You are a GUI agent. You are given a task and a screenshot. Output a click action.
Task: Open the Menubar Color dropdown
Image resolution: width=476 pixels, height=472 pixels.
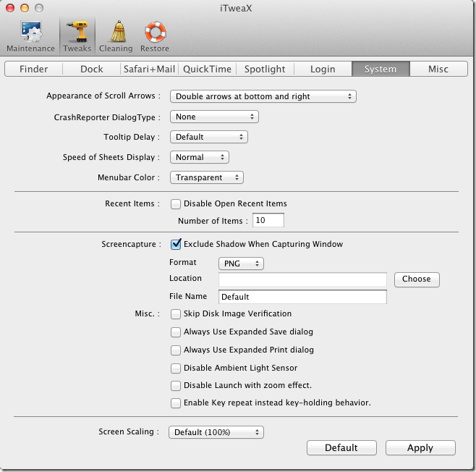pos(207,177)
